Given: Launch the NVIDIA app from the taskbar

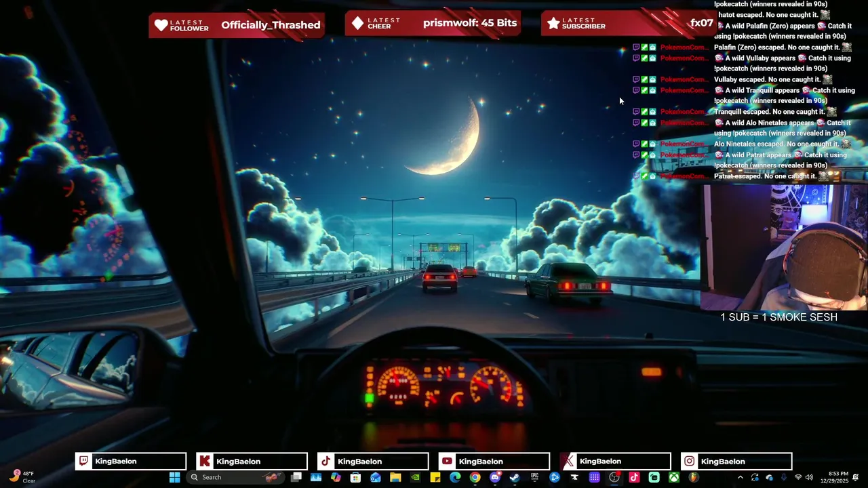Looking at the screenshot, I should click(415, 477).
